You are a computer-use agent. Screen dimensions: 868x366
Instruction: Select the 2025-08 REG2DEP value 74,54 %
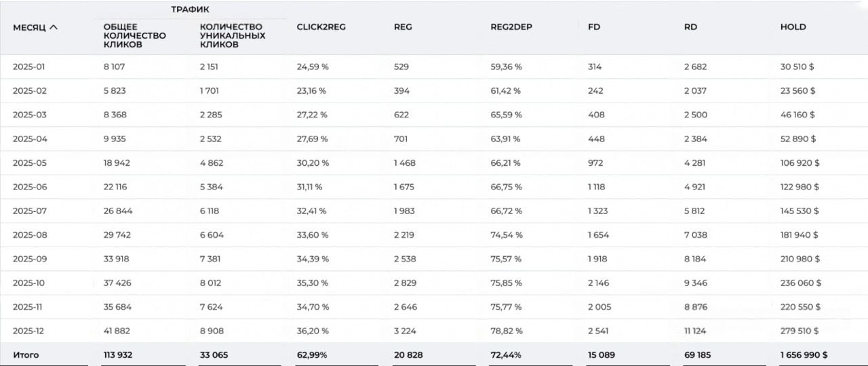click(x=506, y=235)
